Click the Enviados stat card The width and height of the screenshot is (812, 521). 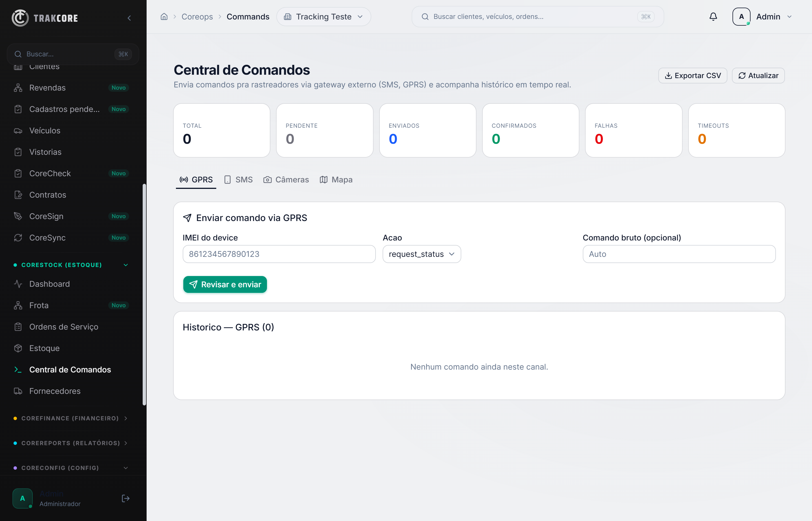coord(428,130)
